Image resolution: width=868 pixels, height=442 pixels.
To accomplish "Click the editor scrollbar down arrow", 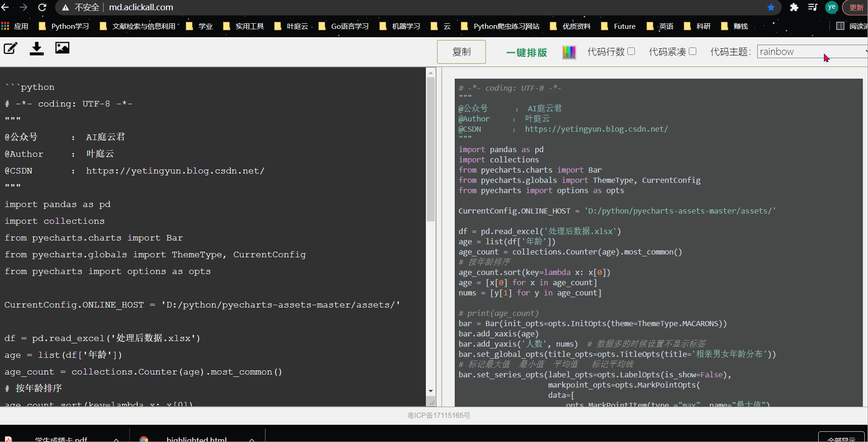I will 431,391.
